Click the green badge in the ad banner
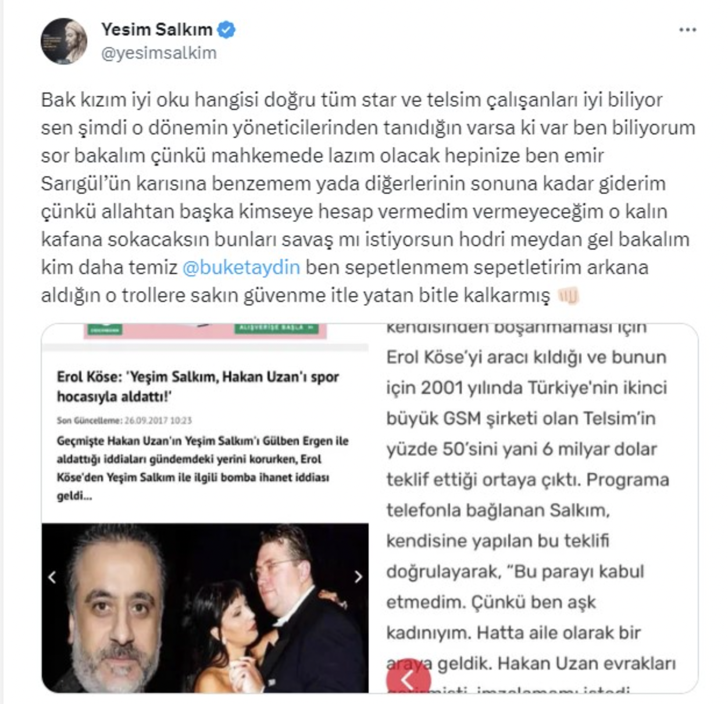Image resolution: width=728 pixels, height=704 pixels. point(105,329)
